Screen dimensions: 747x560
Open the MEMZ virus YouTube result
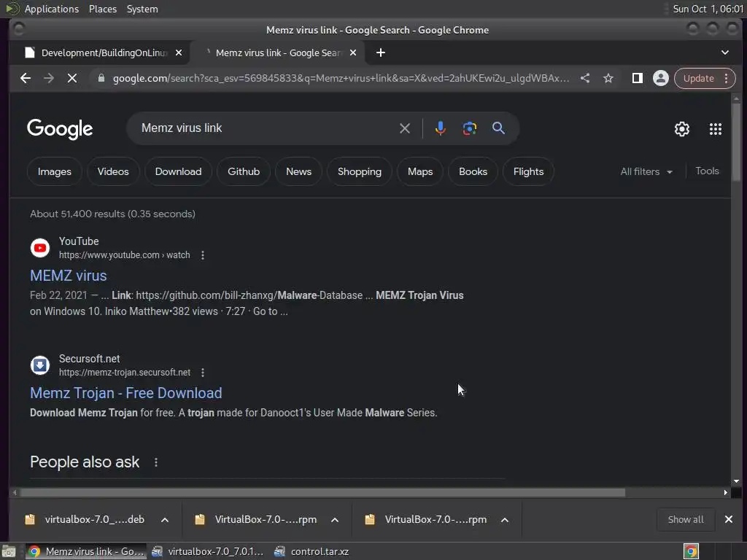pyautogui.click(x=68, y=276)
